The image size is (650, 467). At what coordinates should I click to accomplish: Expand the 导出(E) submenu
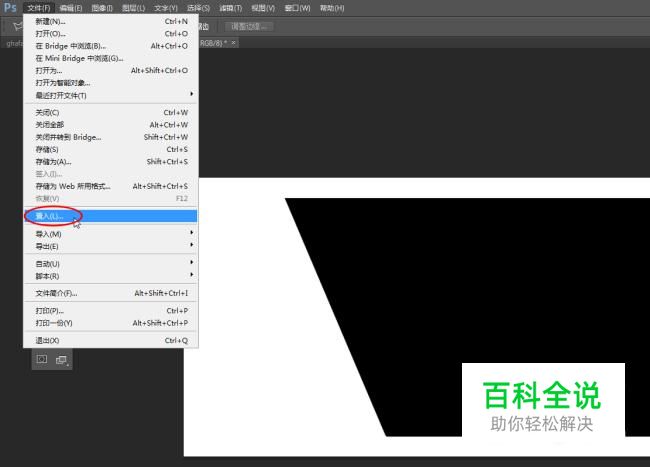111,247
